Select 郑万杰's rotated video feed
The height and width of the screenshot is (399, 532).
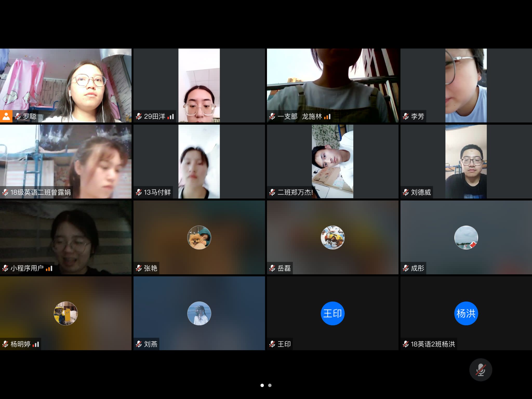(332, 162)
